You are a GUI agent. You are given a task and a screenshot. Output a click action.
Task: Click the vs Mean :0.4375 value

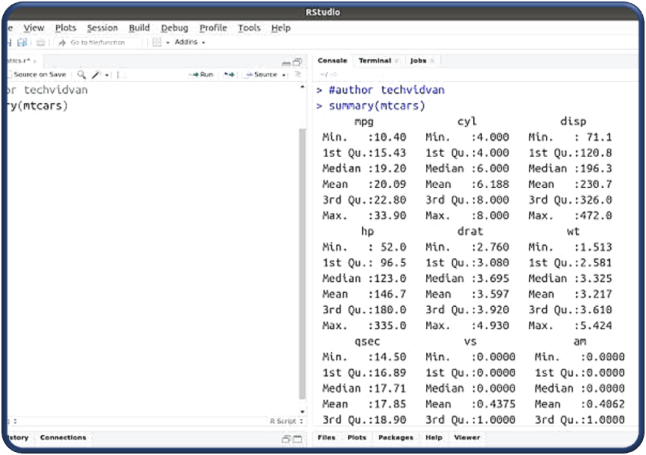click(470, 404)
